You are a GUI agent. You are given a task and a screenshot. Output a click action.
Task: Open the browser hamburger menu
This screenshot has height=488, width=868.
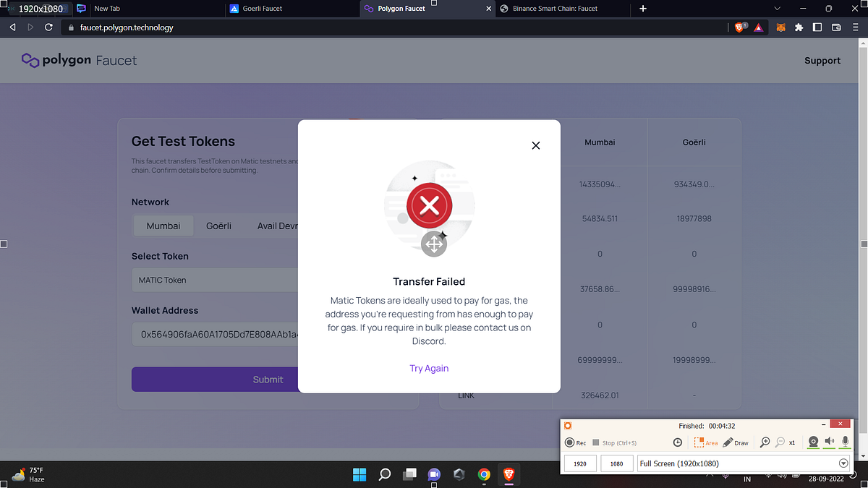856,27
